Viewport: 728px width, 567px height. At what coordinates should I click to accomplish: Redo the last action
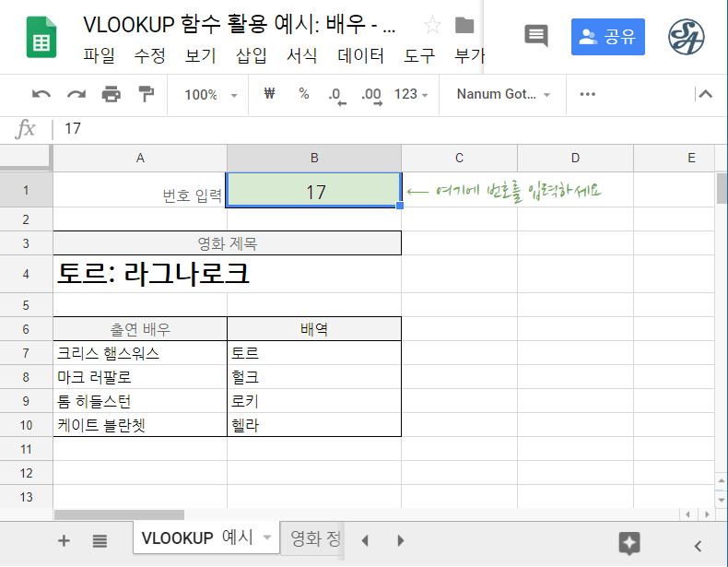pos(76,94)
